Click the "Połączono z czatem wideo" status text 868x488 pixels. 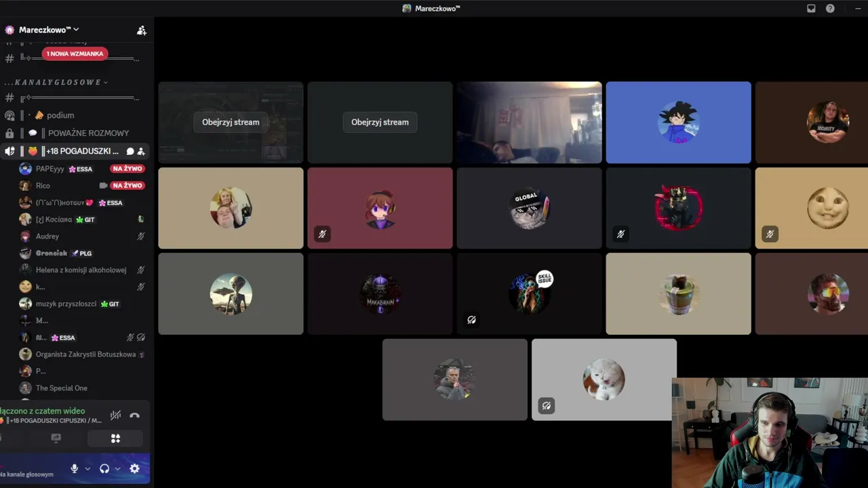tap(42, 411)
